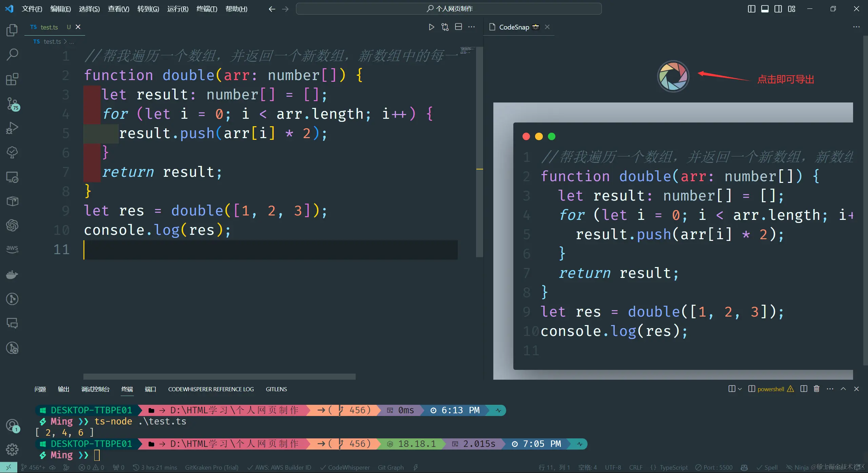Run the test.ts file with play icon

431,27
